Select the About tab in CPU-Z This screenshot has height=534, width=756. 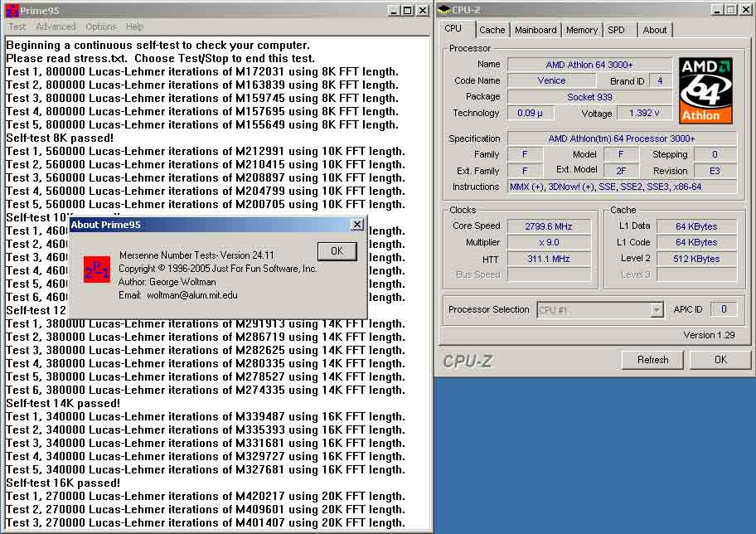[x=655, y=30]
